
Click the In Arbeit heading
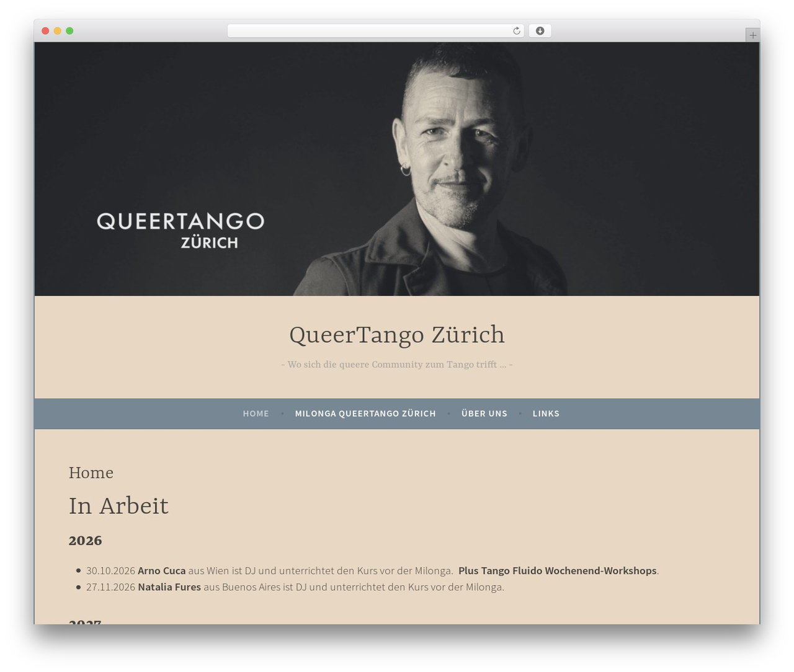coord(118,506)
